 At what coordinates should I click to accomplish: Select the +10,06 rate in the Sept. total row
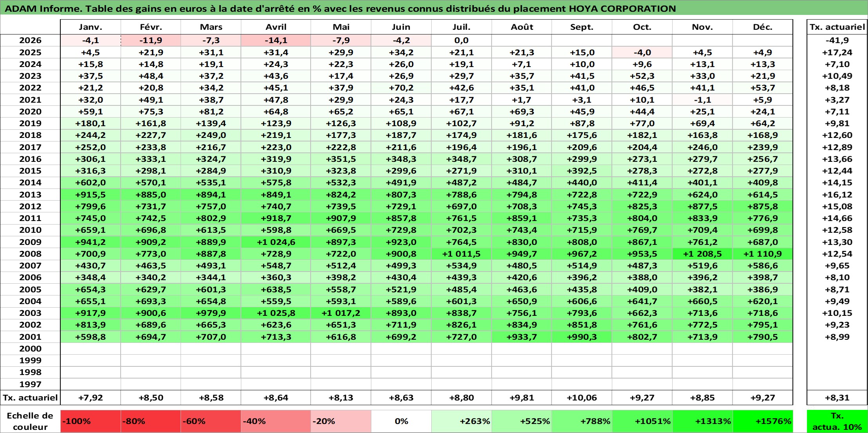pyautogui.click(x=582, y=398)
